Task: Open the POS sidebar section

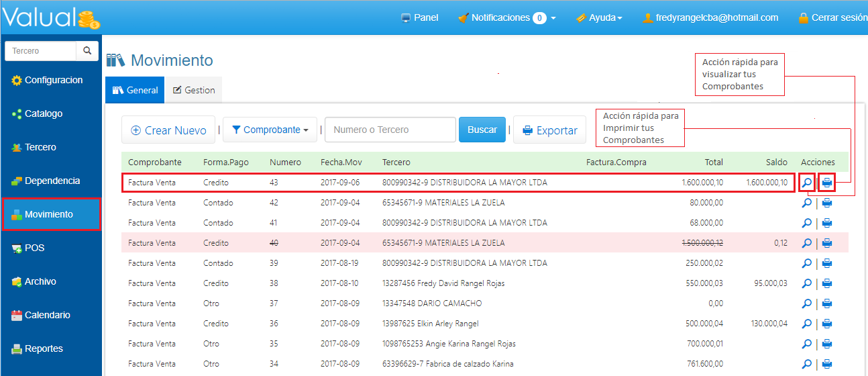Action: 34,248
